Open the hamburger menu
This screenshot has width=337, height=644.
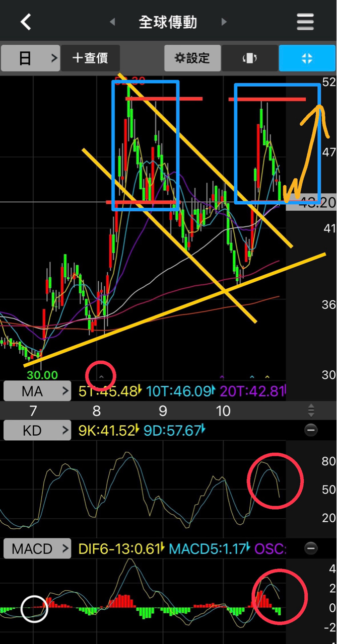(305, 22)
